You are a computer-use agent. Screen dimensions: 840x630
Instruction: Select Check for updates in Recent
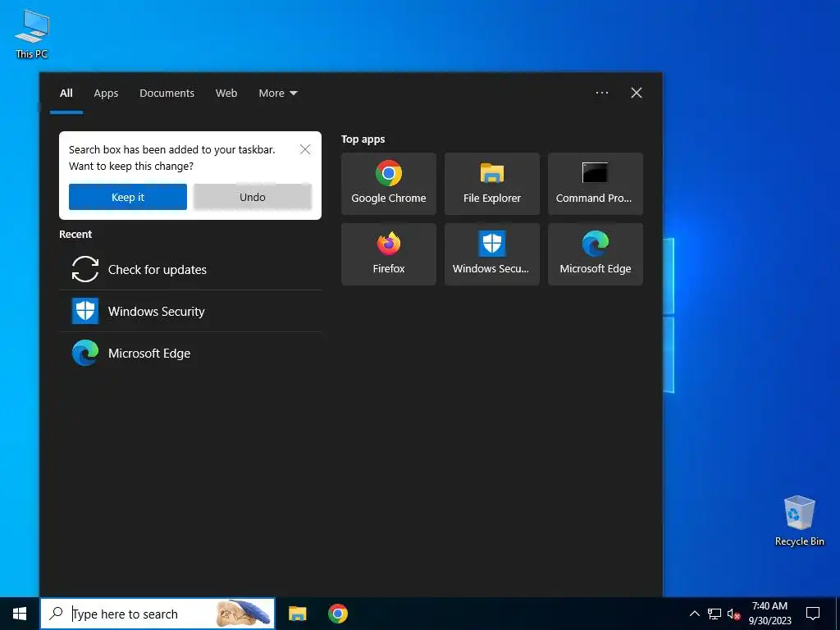[190, 269]
